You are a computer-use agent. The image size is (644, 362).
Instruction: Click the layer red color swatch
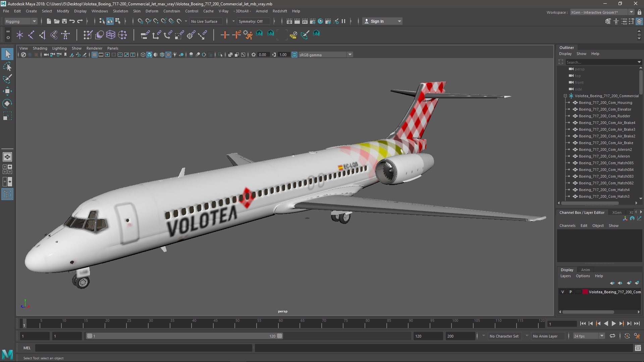click(x=585, y=292)
